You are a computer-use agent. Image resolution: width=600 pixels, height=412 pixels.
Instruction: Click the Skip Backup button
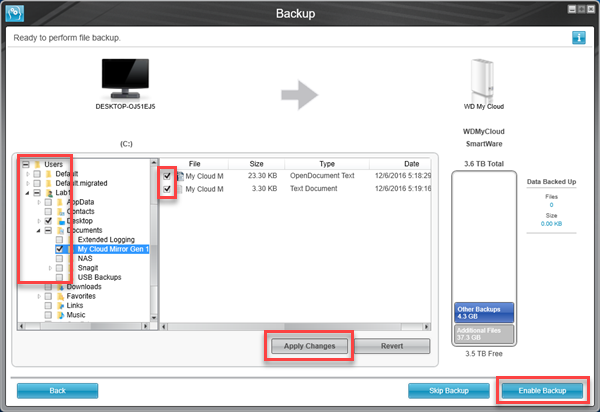pyautogui.click(x=449, y=391)
